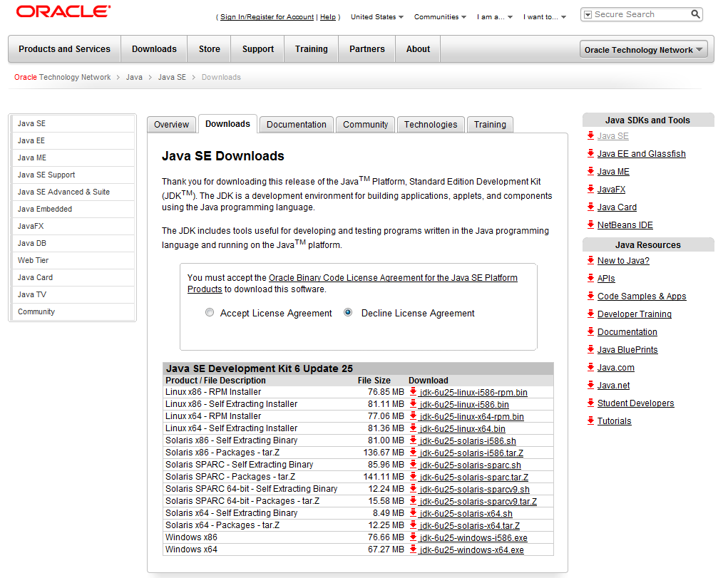The height and width of the screenshot is (578, 728).
Task: Open the Java.com resource link
Action: 615,367
